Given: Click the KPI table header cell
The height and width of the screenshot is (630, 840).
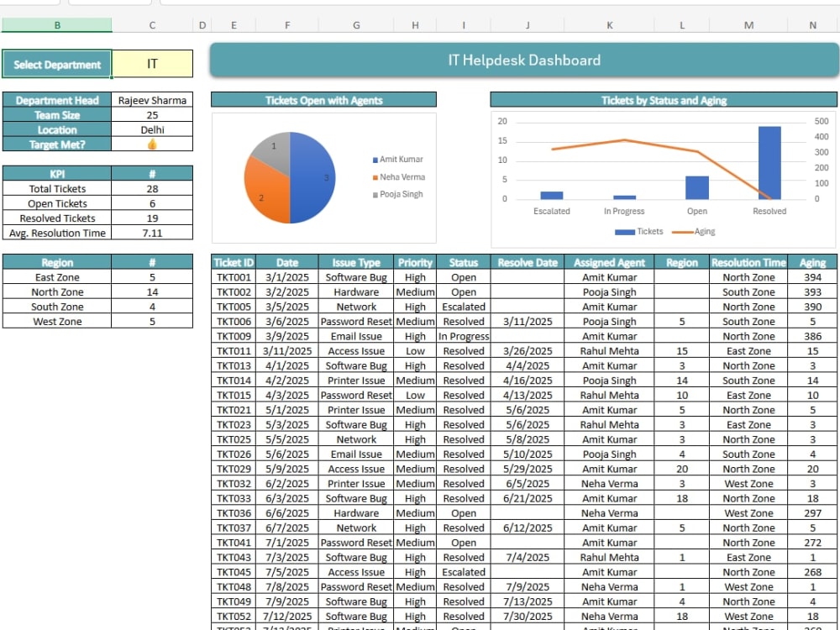Looking at the screenshot, I should (57, 174).
